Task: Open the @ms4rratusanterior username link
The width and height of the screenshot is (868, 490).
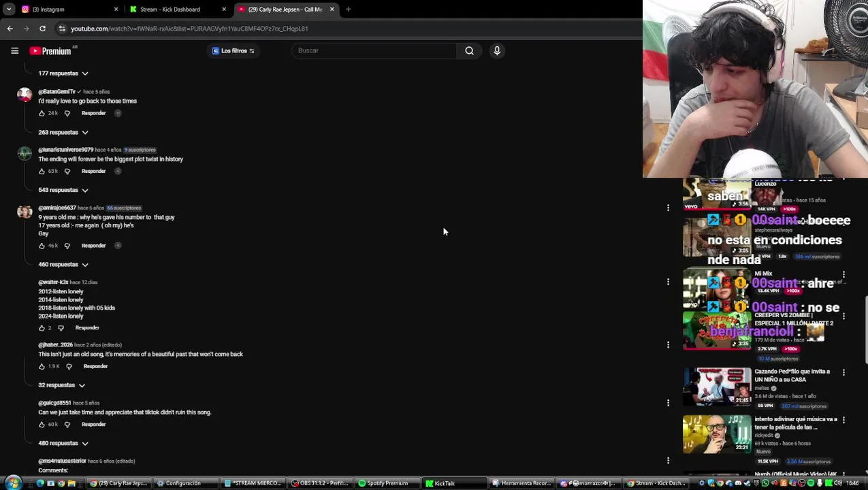Action: 62,461
